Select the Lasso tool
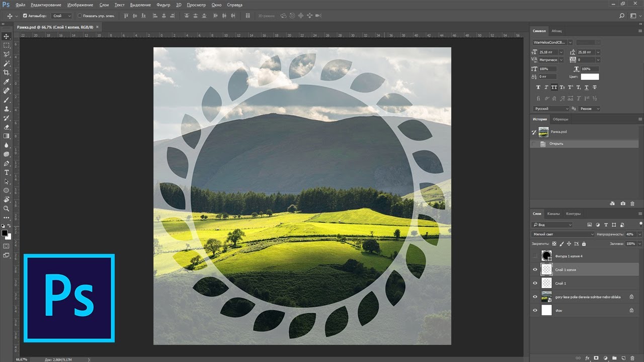The width and height of the screenshot is (644, 362). pyautogui.click(x=7, y=54)
